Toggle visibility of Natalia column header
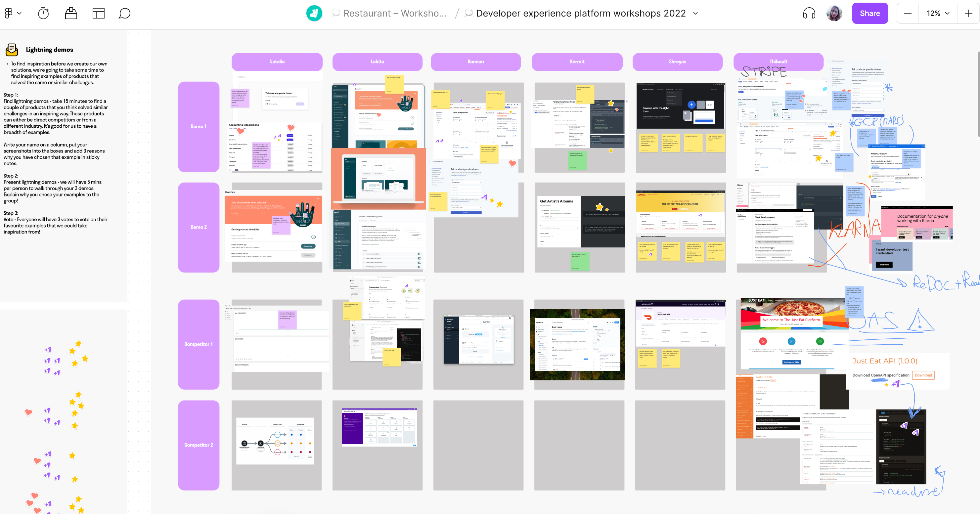 277,62
